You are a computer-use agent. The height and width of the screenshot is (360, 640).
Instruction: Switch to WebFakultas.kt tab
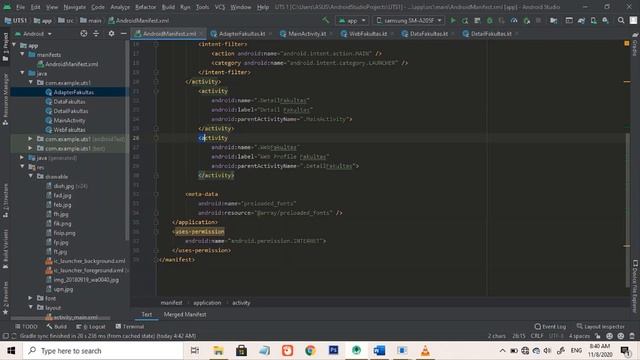click(367, 34)
